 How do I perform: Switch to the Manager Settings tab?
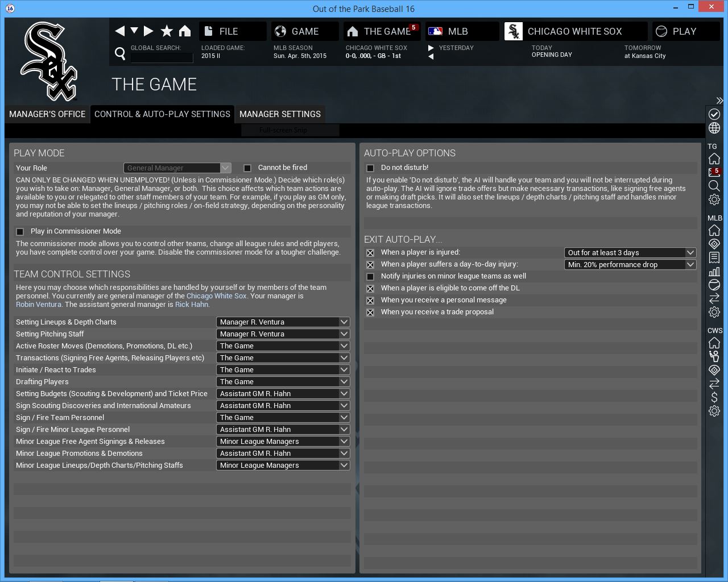point(280,114)
